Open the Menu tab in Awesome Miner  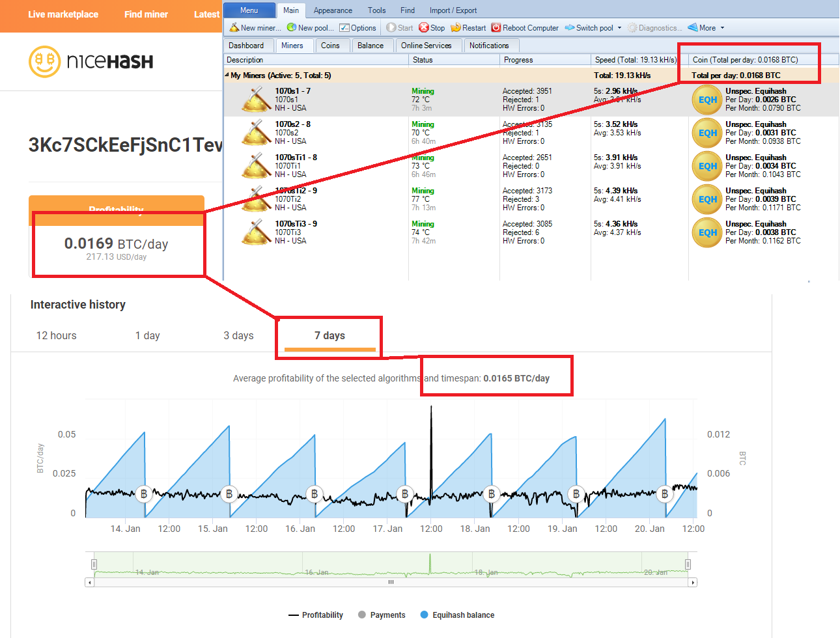[x=249, y=10]
